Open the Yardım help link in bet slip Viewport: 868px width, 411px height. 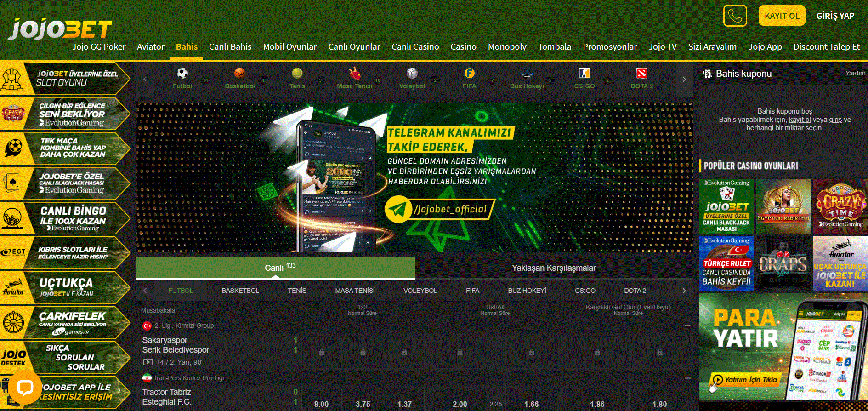pyautogui.click(x=855, y=73)
